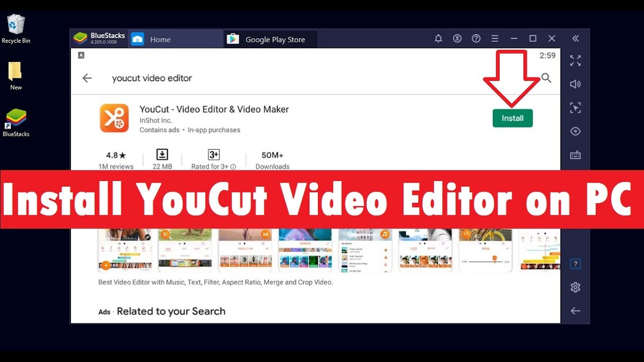Viewport: 644px width, 362px height.
Task: Click 'Related to your Search' heading
Action: click(171, 311)
